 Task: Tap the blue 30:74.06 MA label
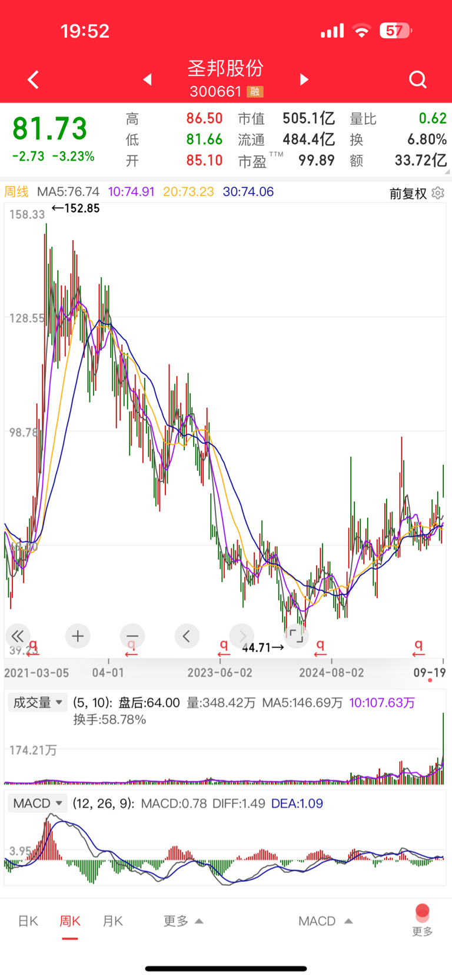pyautogui.click(x=248, y=192)
